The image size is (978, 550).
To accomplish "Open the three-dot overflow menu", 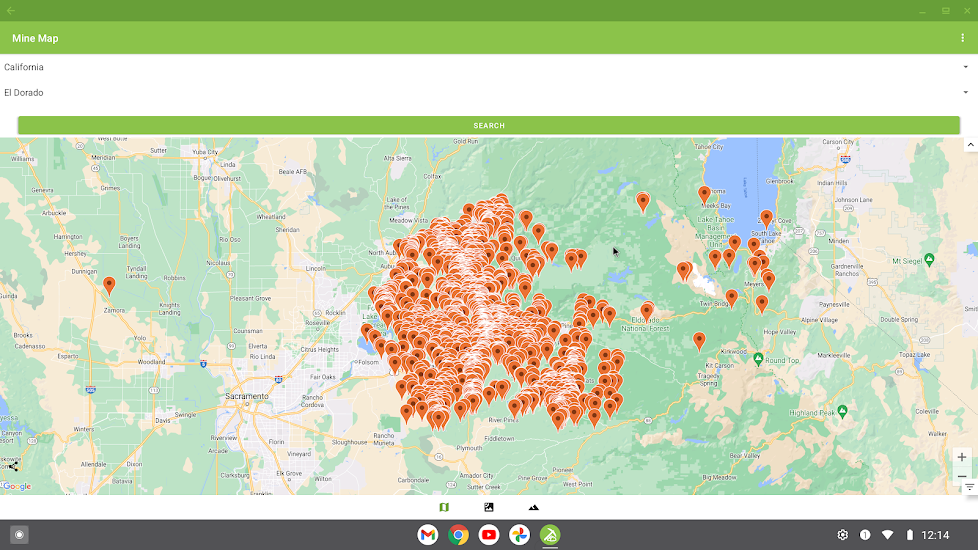I will coord(963,38).
